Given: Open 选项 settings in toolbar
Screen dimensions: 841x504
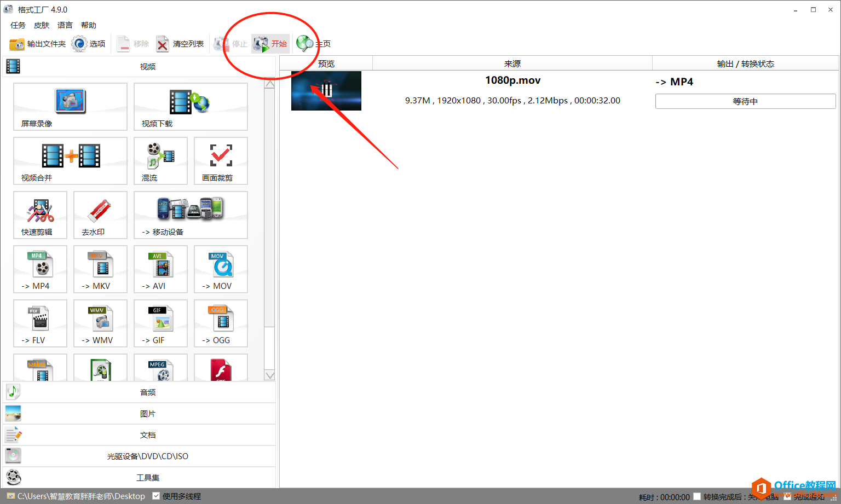Looking at the screenshot, I should (89, 44).
